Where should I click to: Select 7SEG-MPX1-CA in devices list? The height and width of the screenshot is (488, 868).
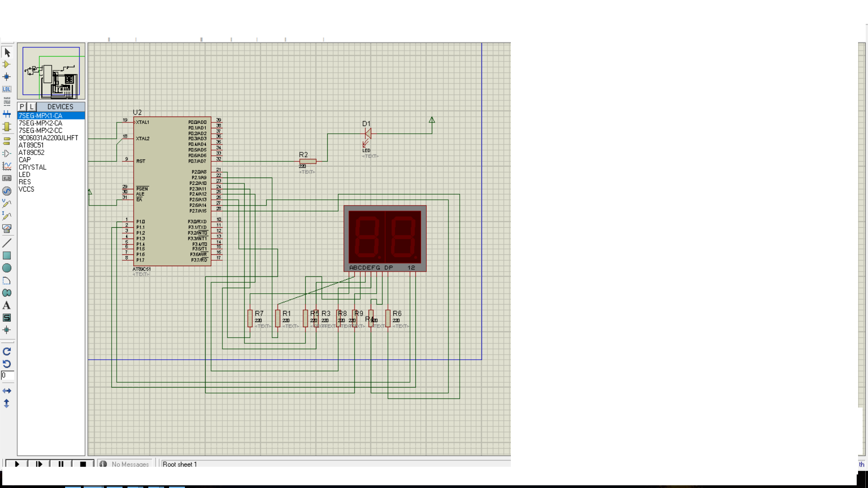(x=51, y=116)
